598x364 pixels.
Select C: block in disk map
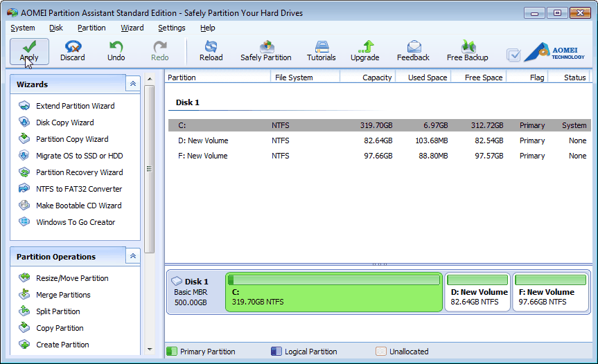[x=334, y=292]
